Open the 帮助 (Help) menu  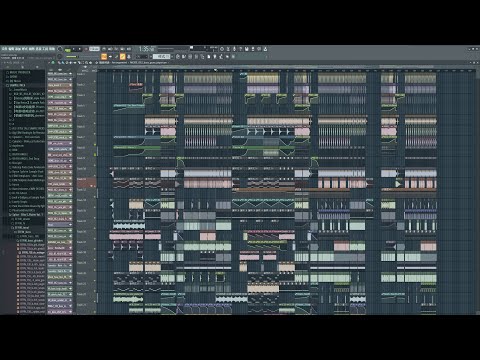(52, 49)
